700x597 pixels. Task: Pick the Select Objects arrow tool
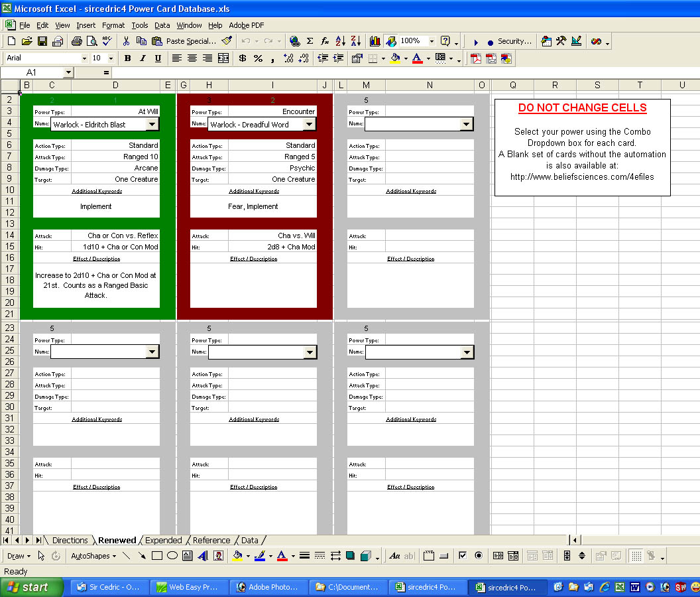coord(41,556)
